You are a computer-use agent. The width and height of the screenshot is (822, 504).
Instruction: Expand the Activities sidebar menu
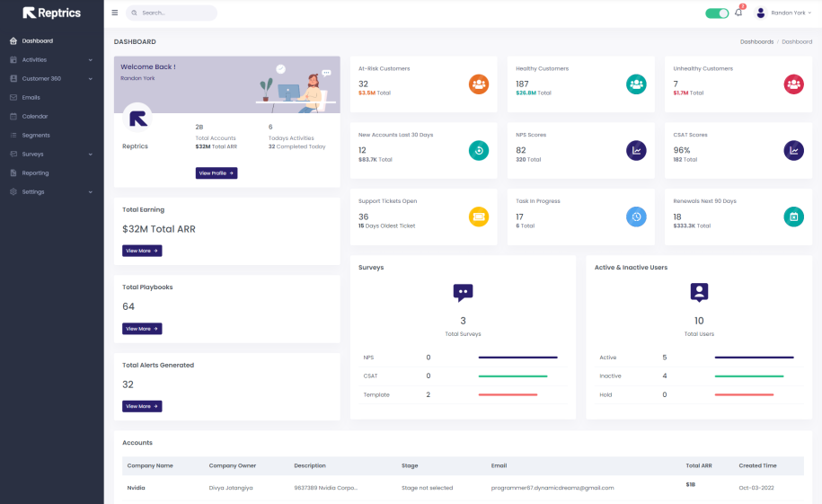(51, 60)
